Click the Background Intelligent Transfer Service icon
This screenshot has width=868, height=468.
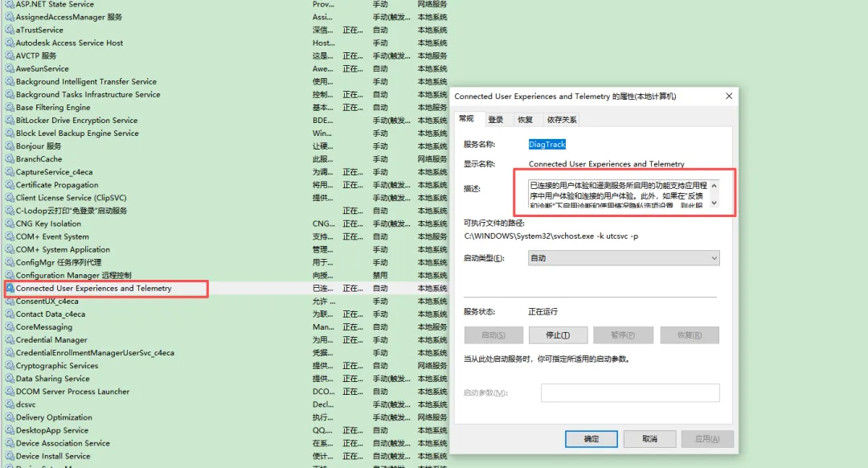pyautogui.click(x=10, y=81)
